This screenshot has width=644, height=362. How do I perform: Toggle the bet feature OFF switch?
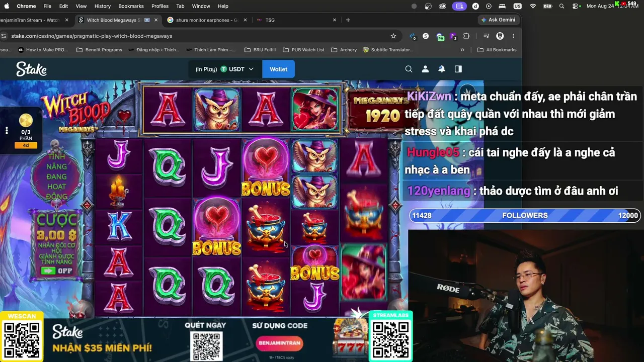point(56,270)
